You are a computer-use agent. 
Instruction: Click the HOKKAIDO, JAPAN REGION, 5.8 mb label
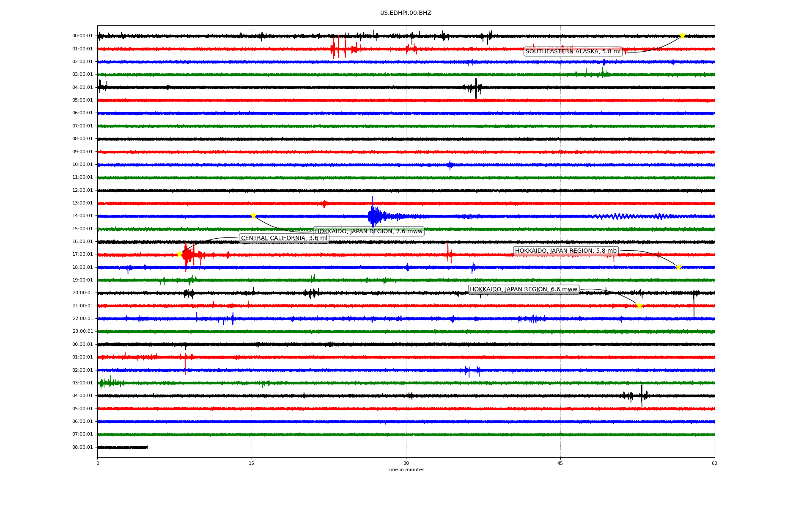[565, 251]
